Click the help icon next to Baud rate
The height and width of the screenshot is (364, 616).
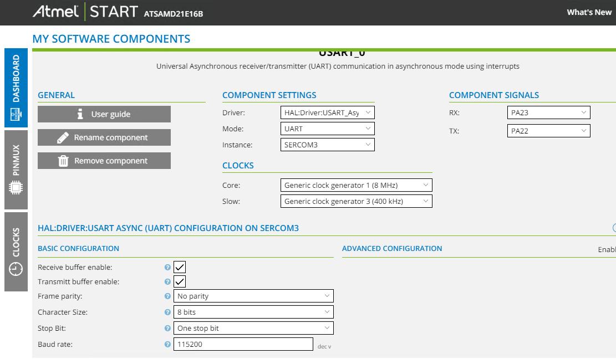pos(166,344)
